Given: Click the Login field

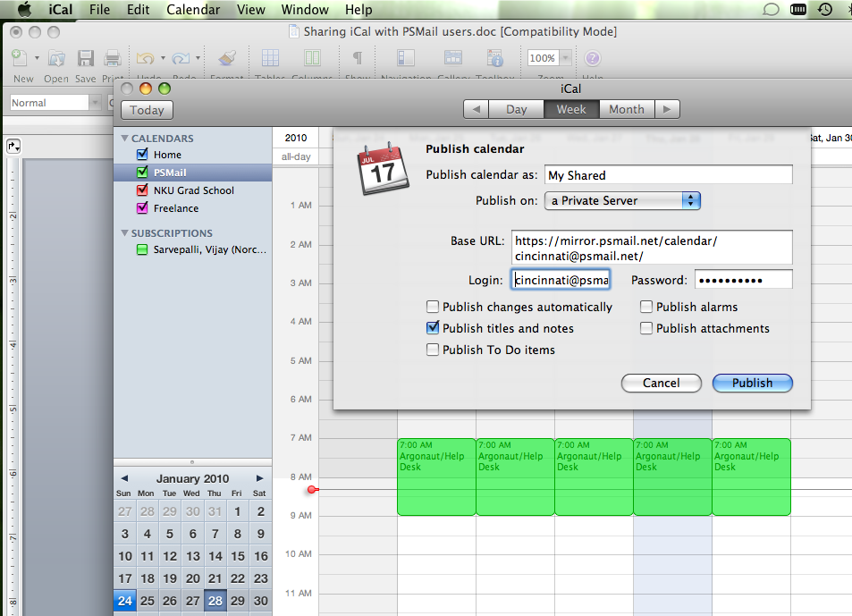Looking at the screenshot, I should click(561, 280).
